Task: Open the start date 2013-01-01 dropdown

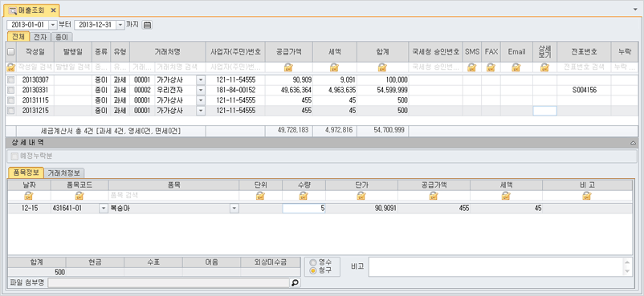Action: 52,25
